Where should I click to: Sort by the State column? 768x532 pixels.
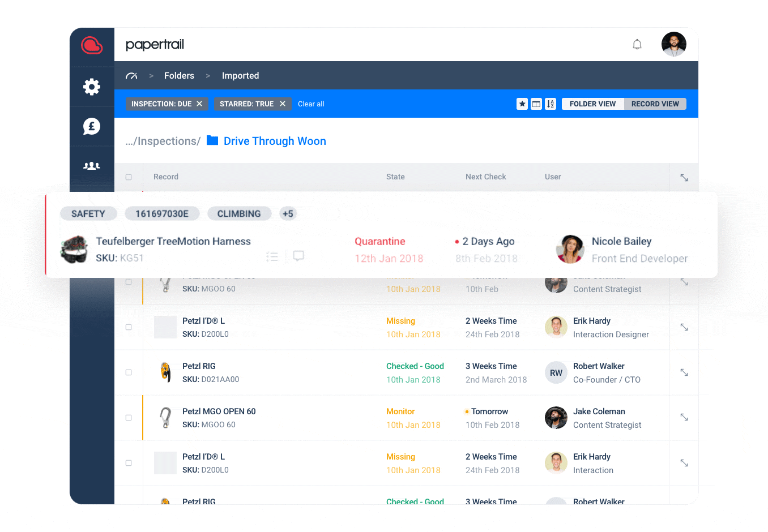click(395, 177)
